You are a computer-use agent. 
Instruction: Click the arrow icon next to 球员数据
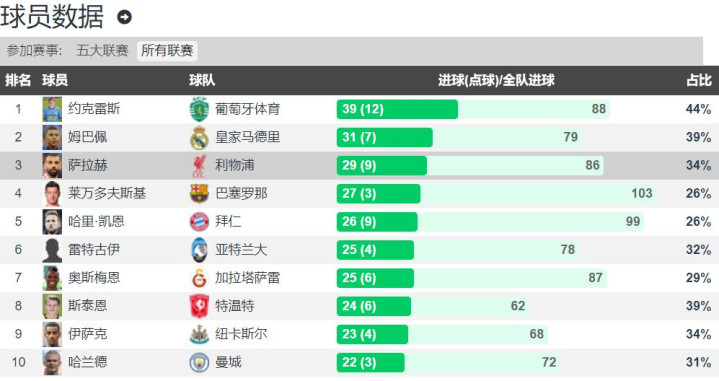point(125,17)
